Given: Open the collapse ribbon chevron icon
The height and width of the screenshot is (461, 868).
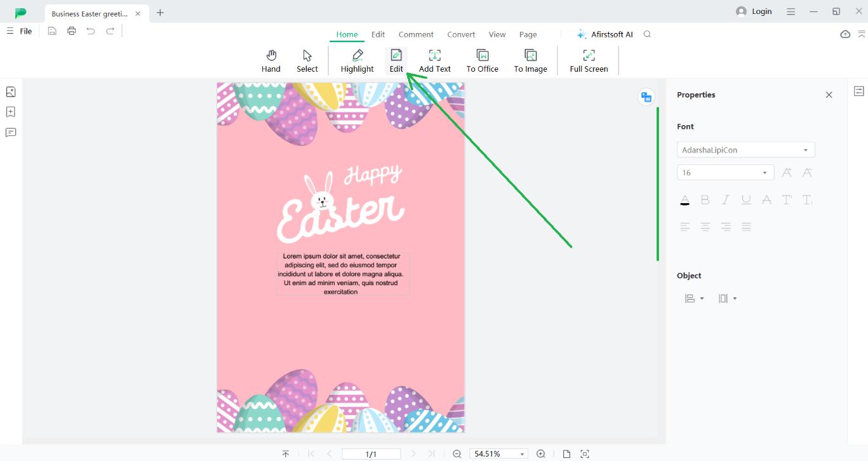Looking at the screenshot, I should (862, 34).
